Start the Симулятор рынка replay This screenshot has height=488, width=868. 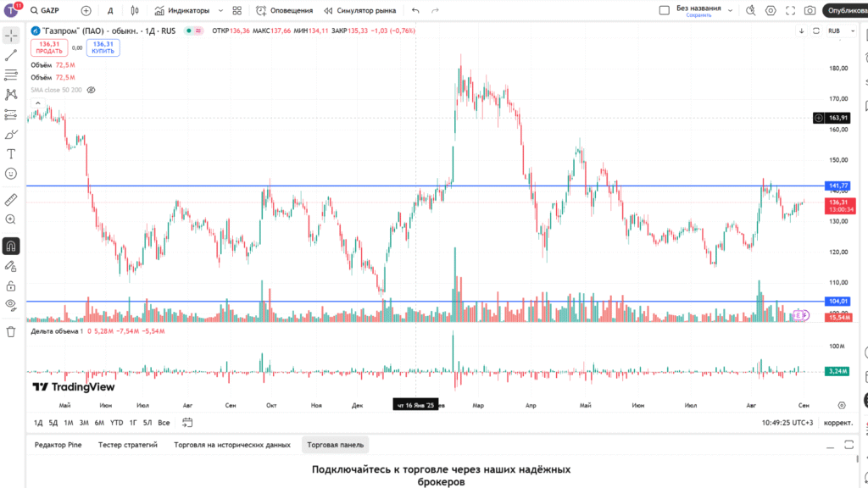point(359,10)
